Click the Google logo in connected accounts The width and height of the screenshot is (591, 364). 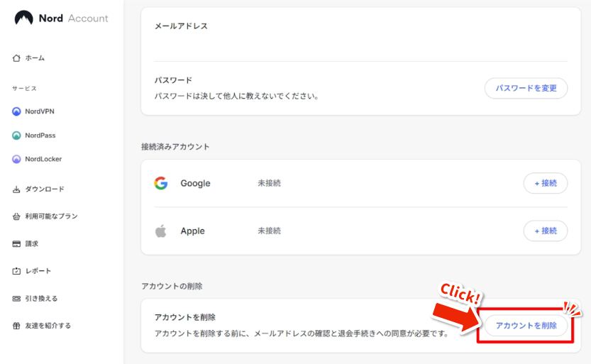tap(161, 183)
